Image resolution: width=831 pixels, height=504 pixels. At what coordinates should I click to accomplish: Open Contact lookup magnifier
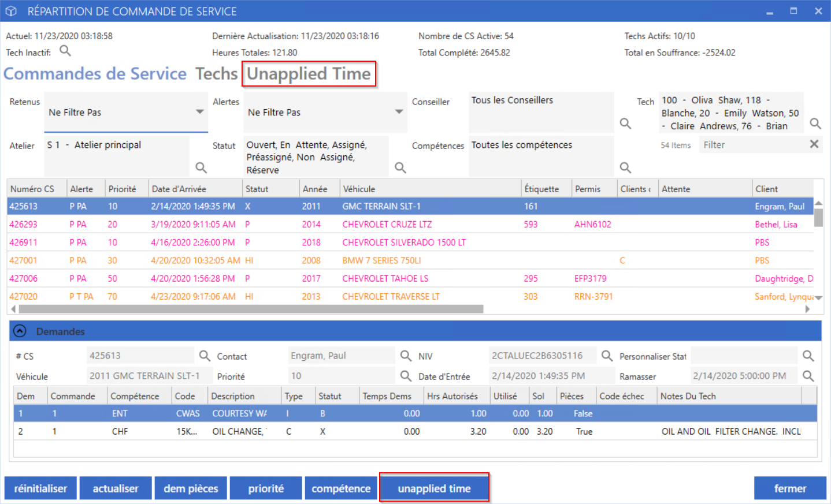[406, 356]
